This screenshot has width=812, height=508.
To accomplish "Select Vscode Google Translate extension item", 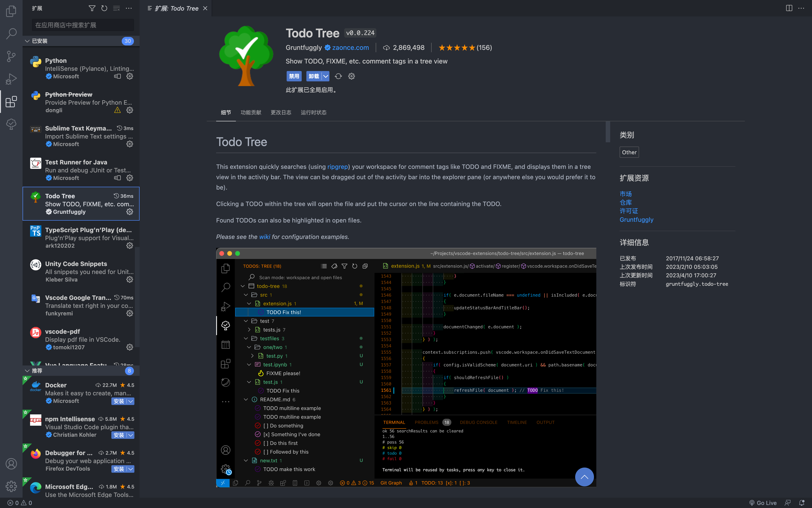I will pyautogui.click(x=81, y=306).
